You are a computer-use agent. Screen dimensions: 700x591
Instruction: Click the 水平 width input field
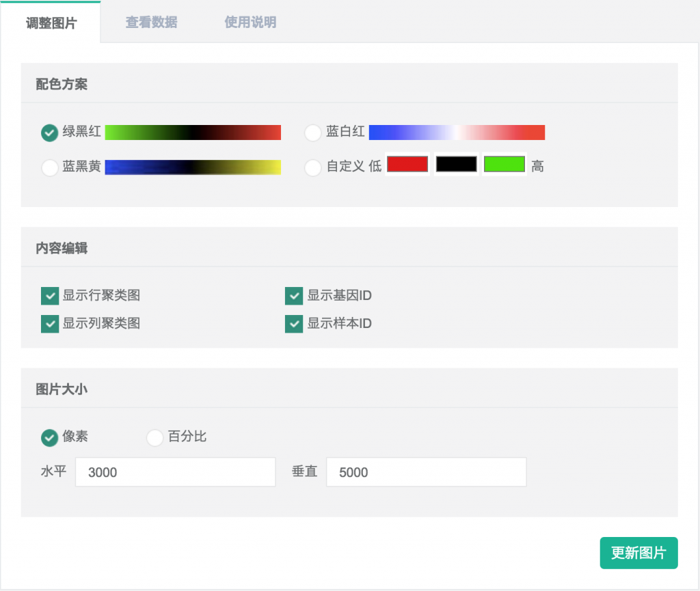[175, 472]
